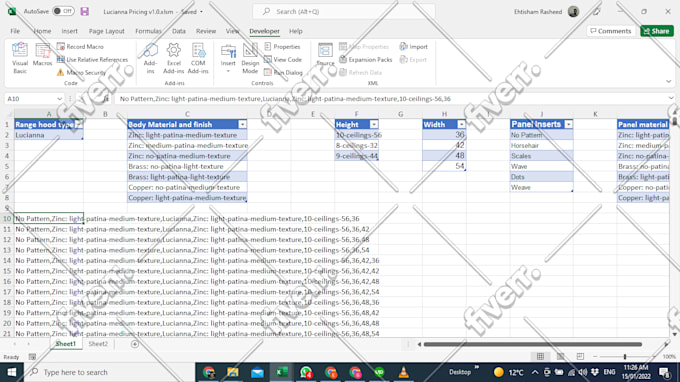Switch to the Formulas tab
This screenshot has height=382, width=680.
(x=148, y=31)
